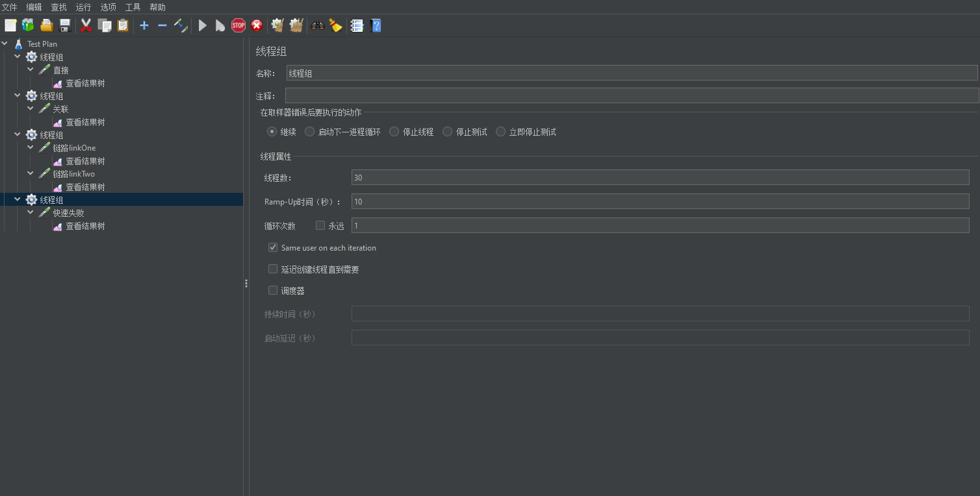Click the binoculars Search icon
The width and height of the screenshot is (980, 496).
click(318, 25)
